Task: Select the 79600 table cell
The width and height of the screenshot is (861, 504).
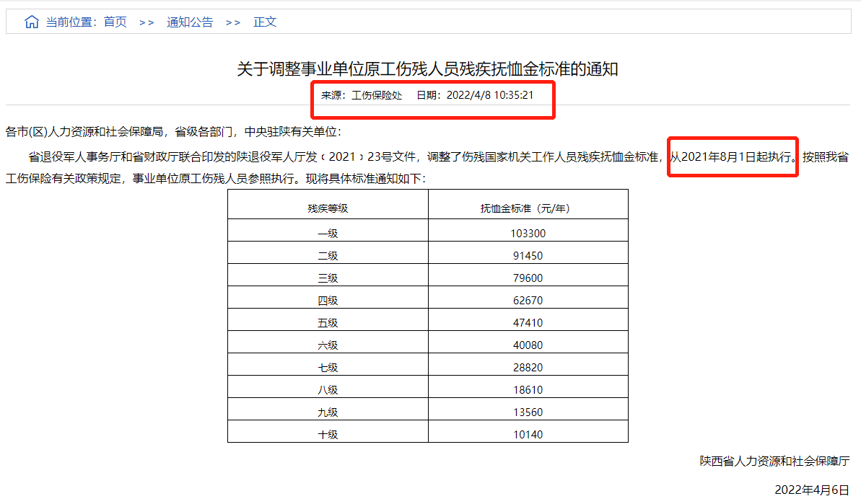Action: 528,276
